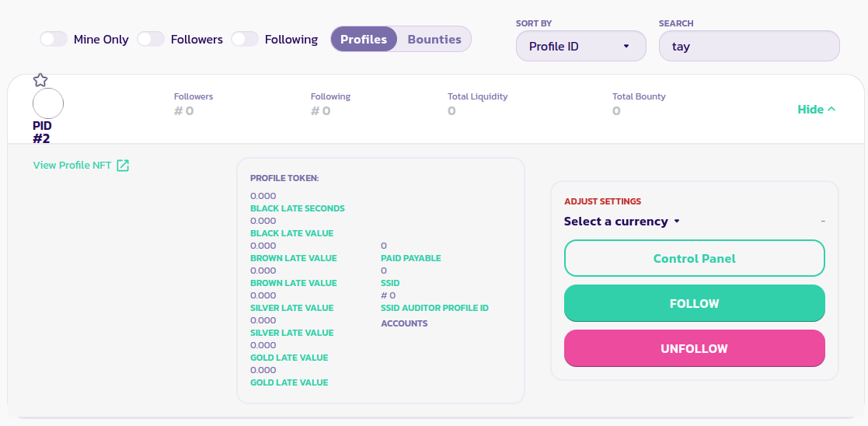The height and width of the screenshot is (426, 868).
Task: Click the PID #2 profile label
Action: 42,132
